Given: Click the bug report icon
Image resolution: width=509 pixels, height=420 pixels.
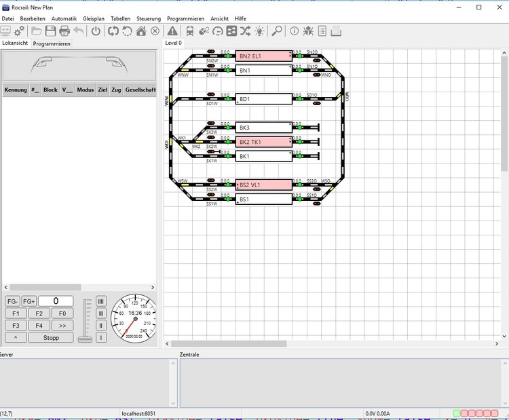Looking at the screenshot, I should [308, 31].
